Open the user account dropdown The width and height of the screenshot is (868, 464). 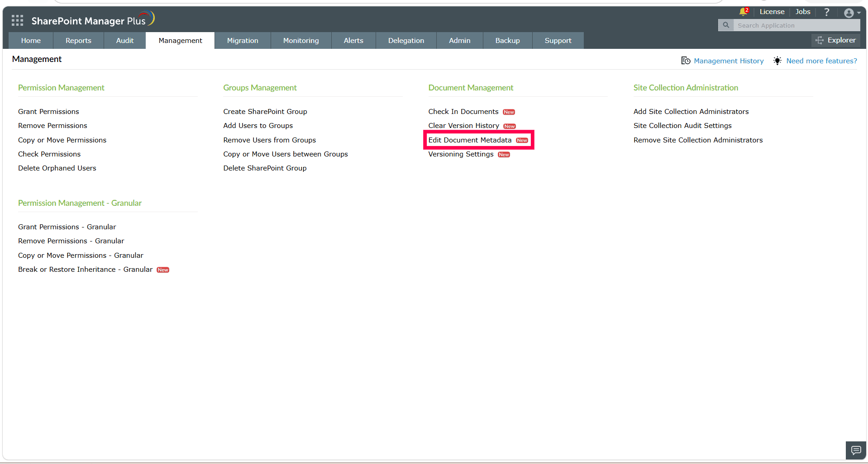(852, 13)
